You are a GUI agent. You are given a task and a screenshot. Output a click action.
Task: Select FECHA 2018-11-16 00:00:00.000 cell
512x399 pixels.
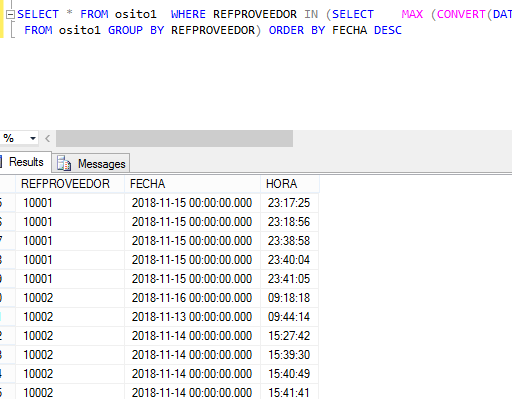click(x=192, y=298)
